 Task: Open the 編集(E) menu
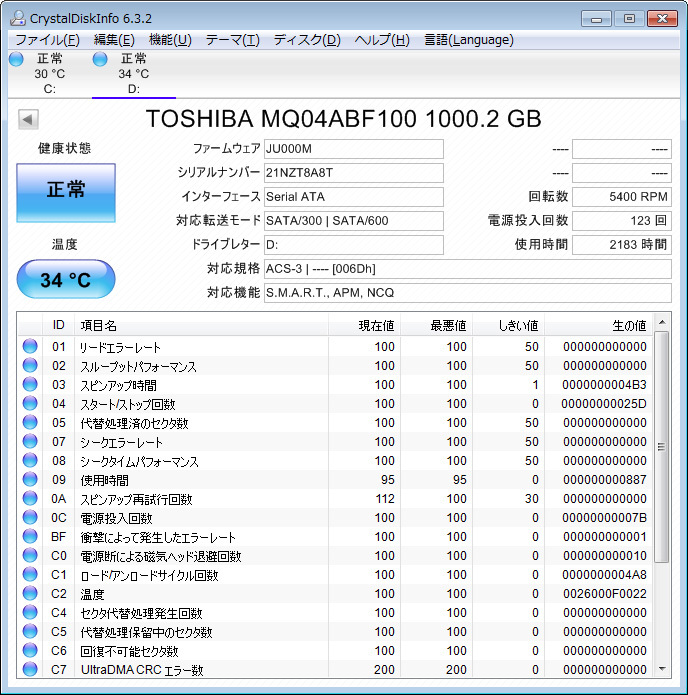click(114, 40)
